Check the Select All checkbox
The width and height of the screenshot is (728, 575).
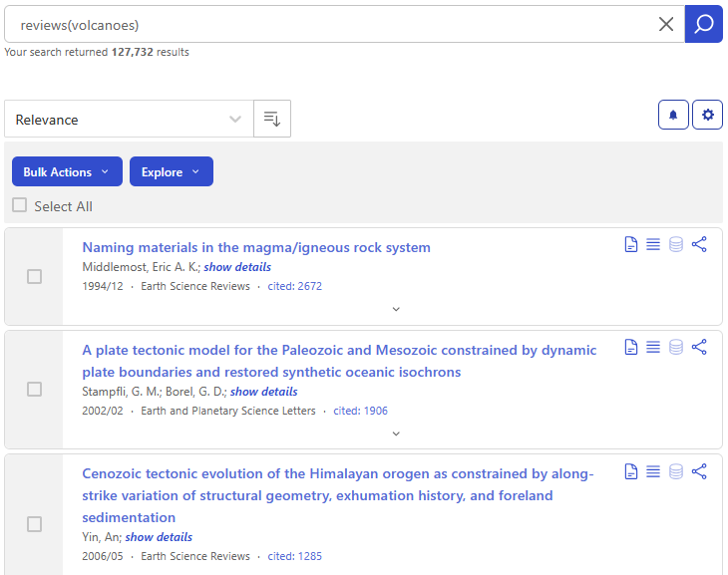pos(20,205)
